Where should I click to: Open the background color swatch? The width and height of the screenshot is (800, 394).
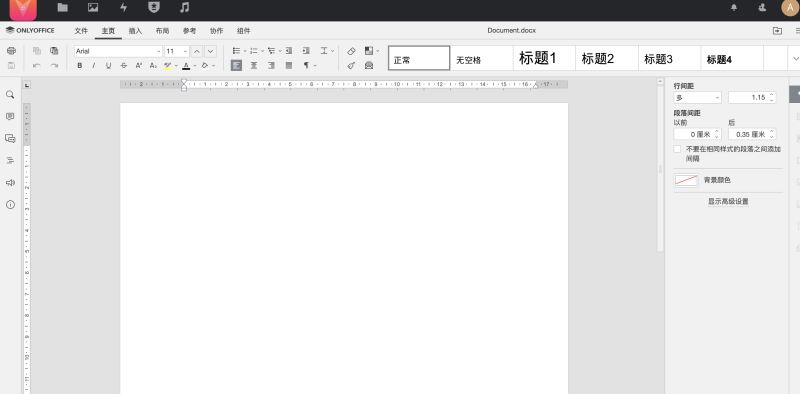coord(686,180)
